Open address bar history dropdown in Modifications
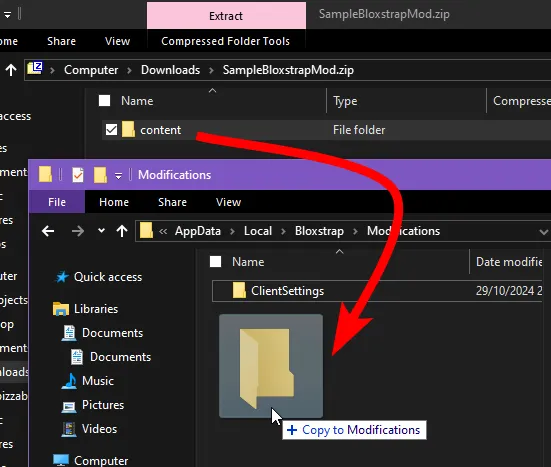 point(544,232)
